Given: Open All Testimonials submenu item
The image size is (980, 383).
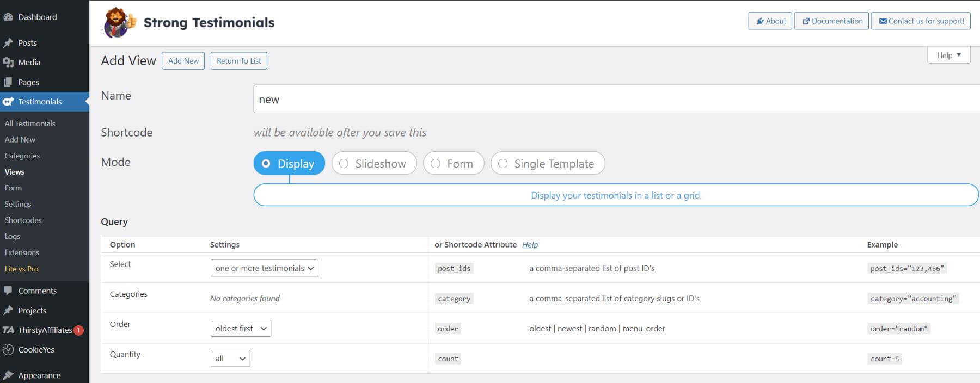Looking at the screenshot, I should click(30, 123).
